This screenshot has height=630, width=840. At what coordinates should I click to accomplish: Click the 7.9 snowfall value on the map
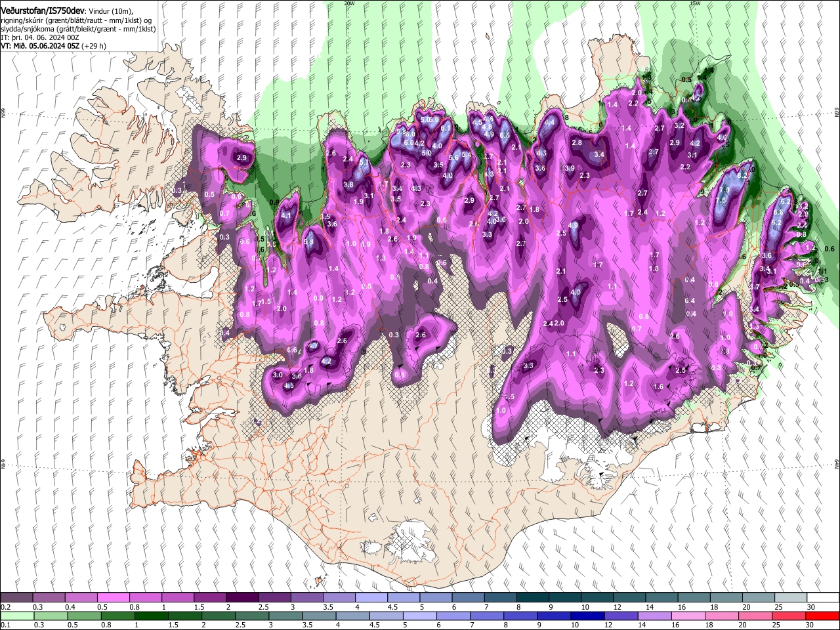click(x=724, y=190)
